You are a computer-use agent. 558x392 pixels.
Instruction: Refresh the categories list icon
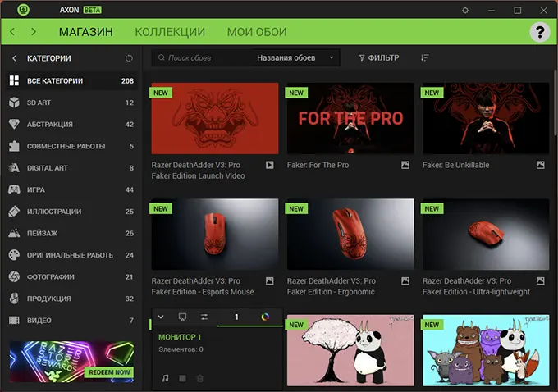pyautogui.click(x=129, y=58)
